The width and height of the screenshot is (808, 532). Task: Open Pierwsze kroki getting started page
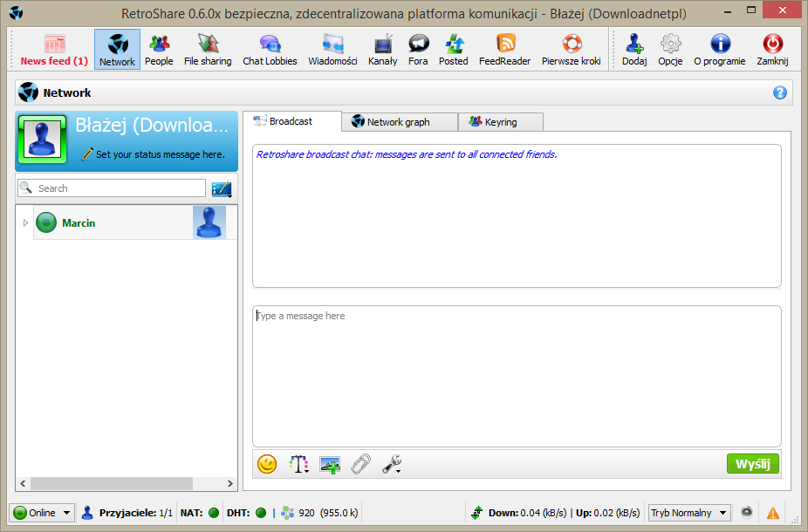click(x=571, y=50)
